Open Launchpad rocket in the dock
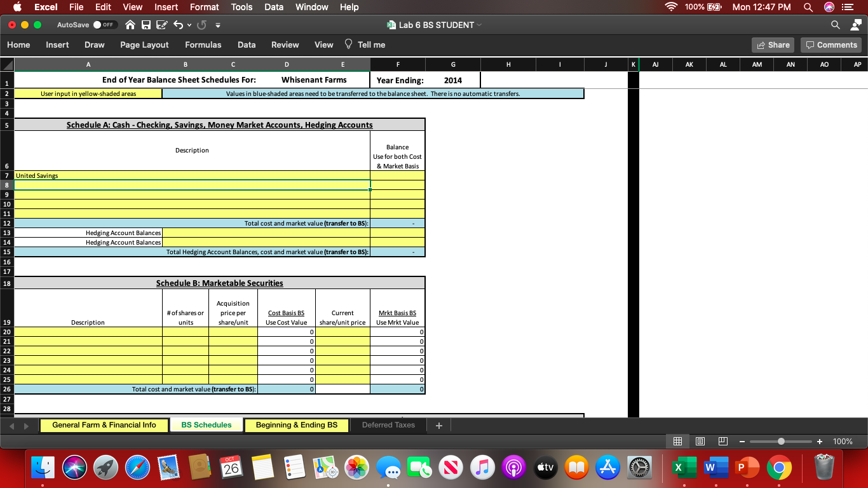Viewport: 868px width, 488px height. [106, 468]
